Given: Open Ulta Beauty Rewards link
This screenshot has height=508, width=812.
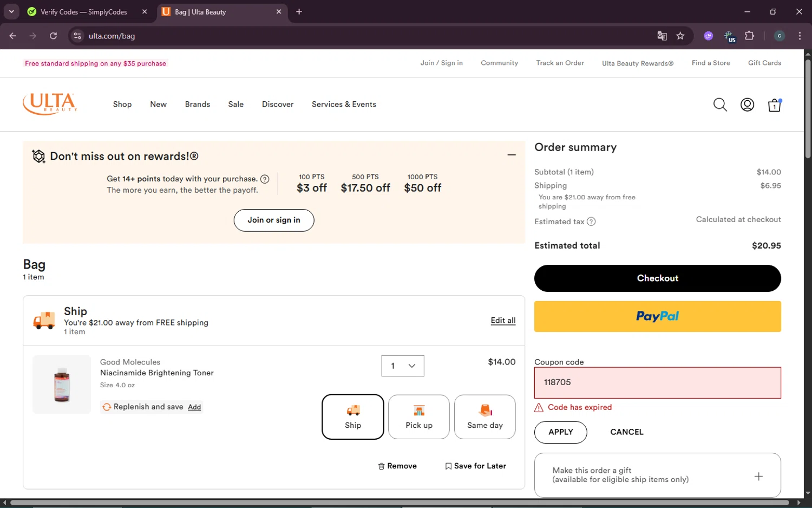Looking at the screenshot, I should click(638, 63).
